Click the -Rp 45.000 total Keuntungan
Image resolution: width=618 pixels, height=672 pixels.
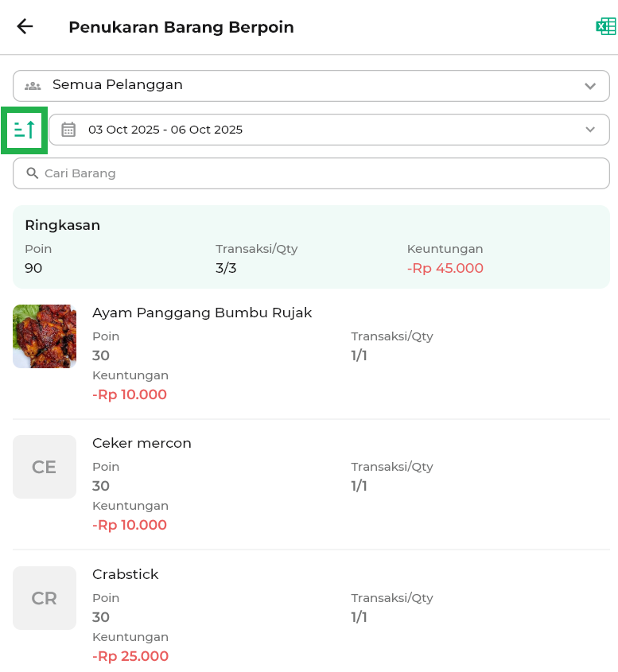tap(445, 268)
